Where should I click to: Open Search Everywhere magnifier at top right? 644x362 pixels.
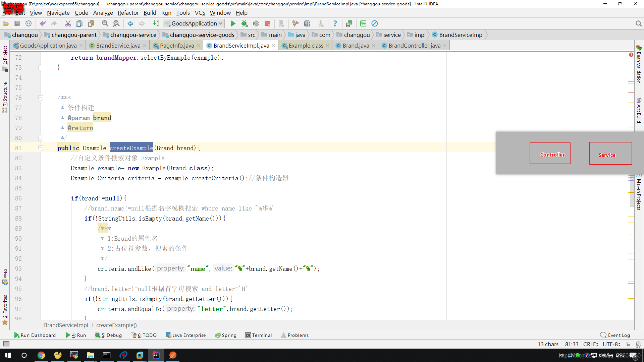click(639, 23)
